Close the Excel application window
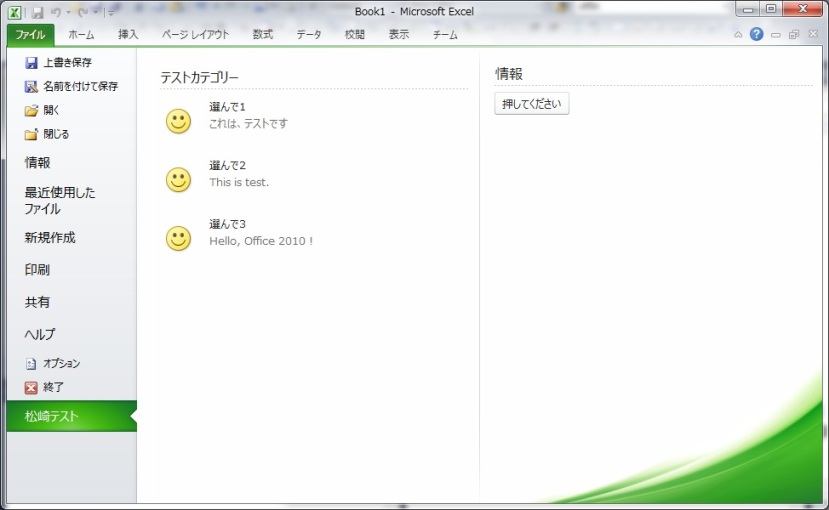The height and width of the screenshot is (510, 829). (x=803, y=9)
